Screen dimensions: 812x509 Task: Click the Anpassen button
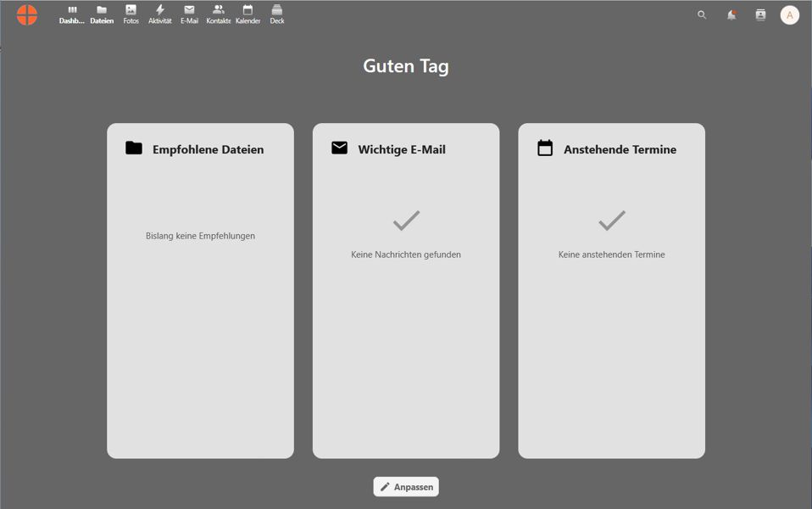click(406, 487)
